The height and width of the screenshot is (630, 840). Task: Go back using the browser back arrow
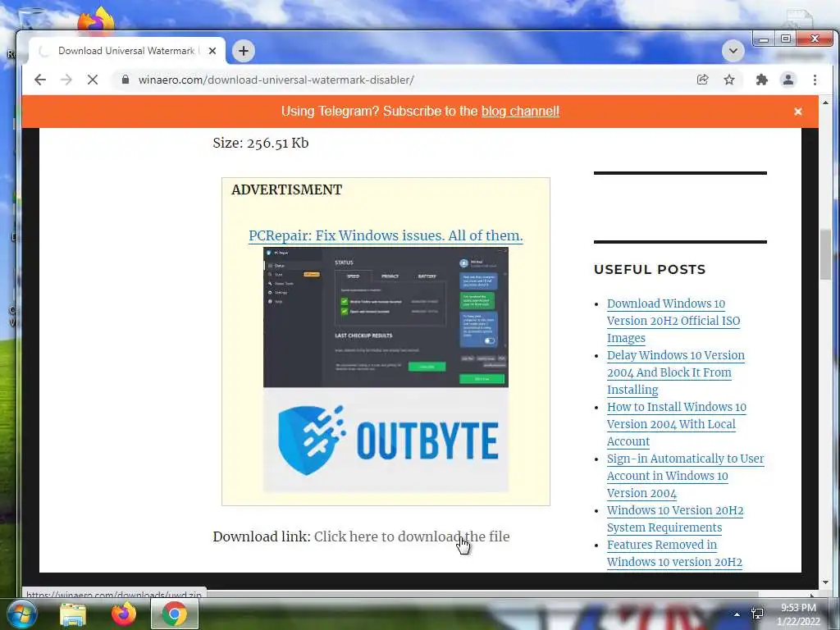coord(40,80)
